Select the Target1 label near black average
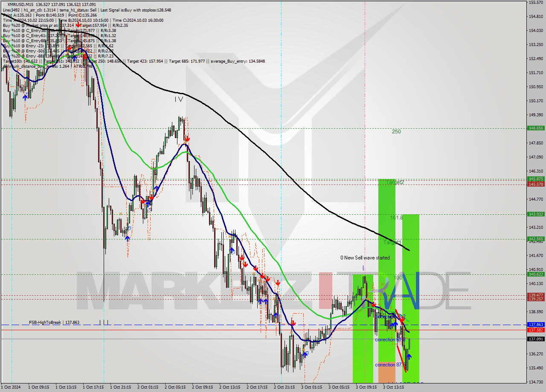Viewport: 546px width, 392px height. (x=392, y=242)
